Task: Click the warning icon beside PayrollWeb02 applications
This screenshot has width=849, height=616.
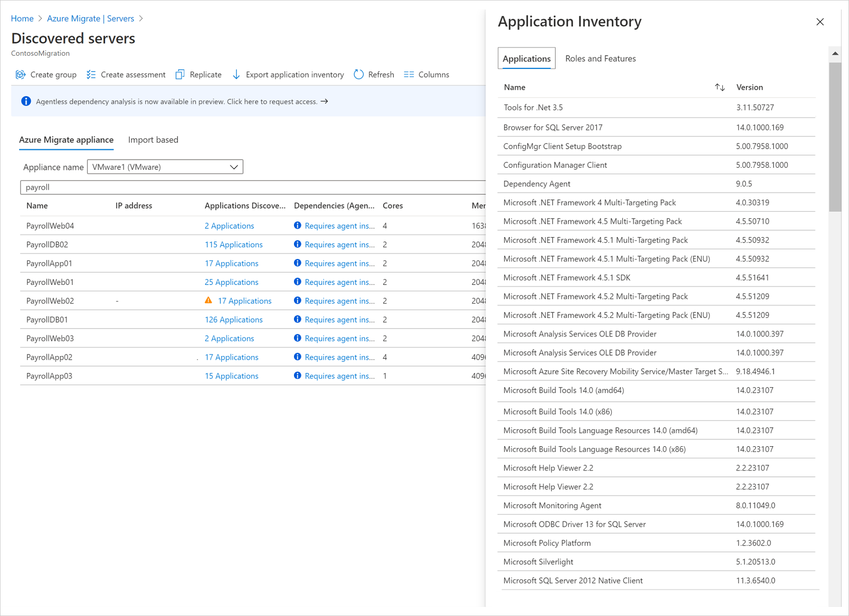Action: click(209, 300)
